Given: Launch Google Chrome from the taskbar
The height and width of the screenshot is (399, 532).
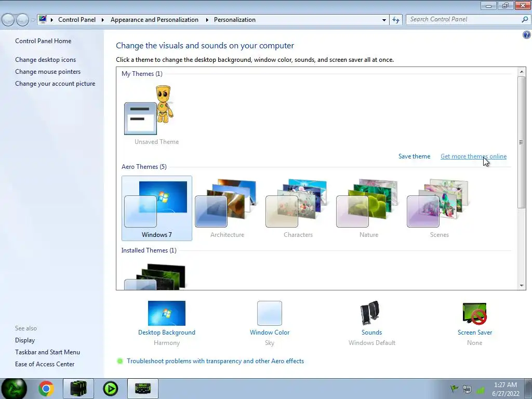Looking at the screenshot, I should [46, 389].
